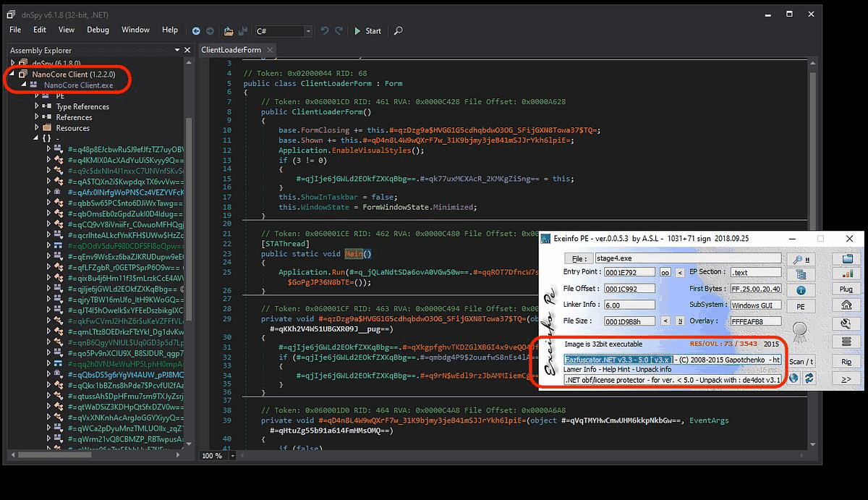868x500 pixels.
Task: Close the ClientLoaderForm tab
Action: (x=270, y=51)
